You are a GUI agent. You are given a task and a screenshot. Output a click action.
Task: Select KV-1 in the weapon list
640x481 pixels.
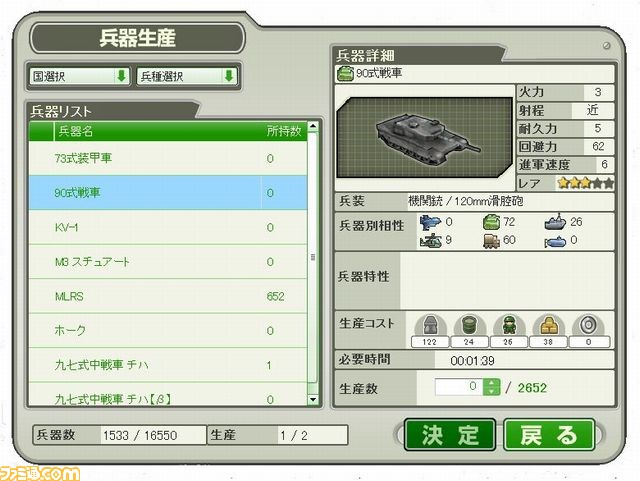point(168,227)
